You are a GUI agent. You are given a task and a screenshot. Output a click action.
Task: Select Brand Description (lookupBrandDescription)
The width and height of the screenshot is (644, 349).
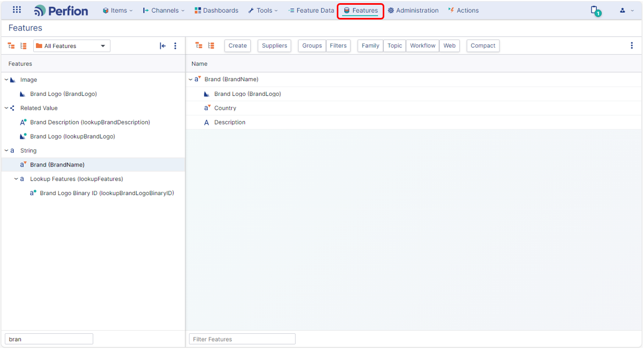[x=90, y=122]
